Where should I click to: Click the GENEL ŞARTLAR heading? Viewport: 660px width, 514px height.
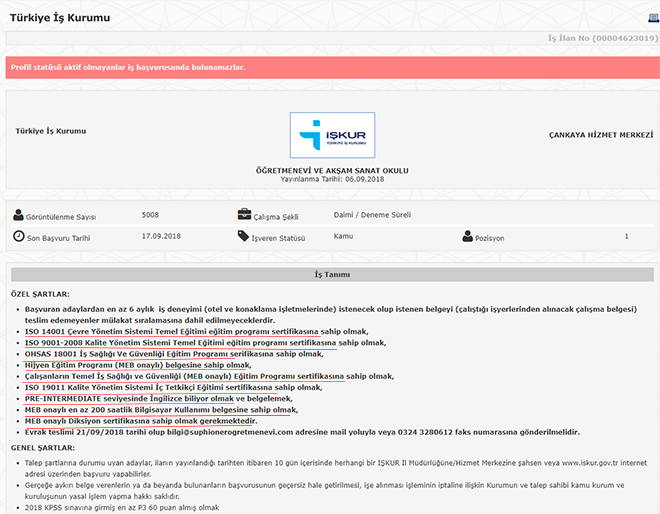pos(43,448)
